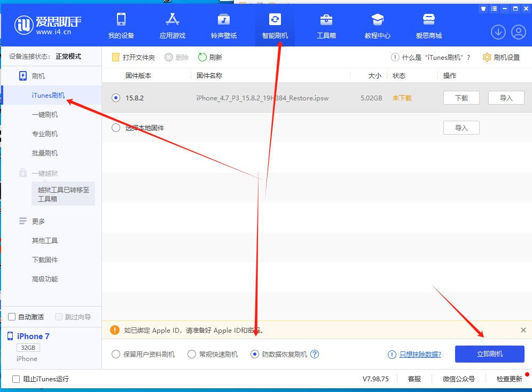
Task: Open 刷机设置 flash settings gear
Action: coord(501,57)
